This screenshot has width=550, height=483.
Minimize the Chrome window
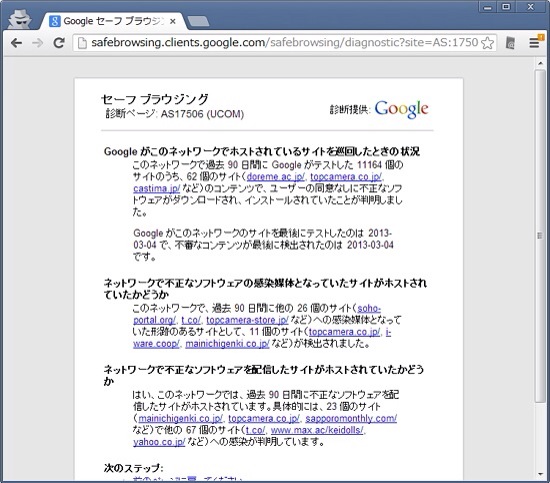pyautogui.click(x=488, y=7)
